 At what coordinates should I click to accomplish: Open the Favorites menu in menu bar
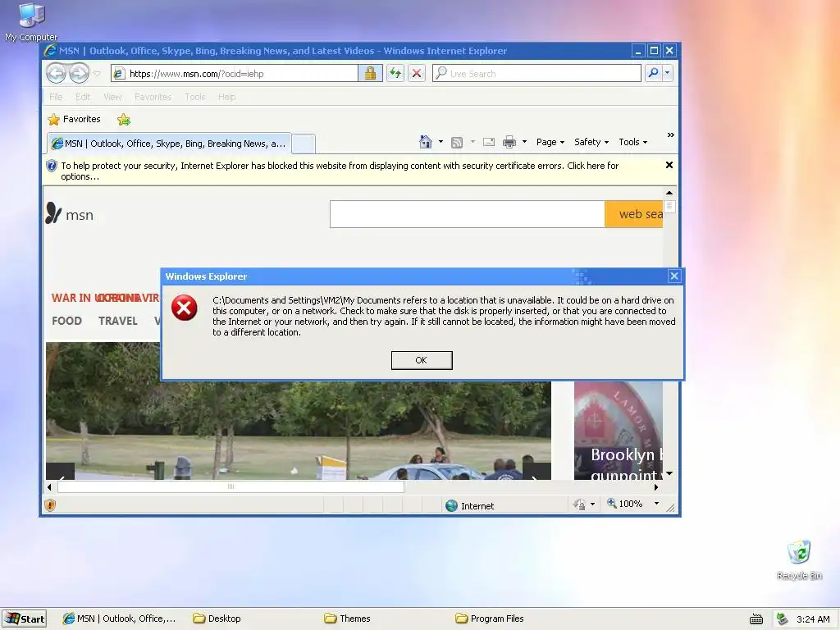point(153,97)
